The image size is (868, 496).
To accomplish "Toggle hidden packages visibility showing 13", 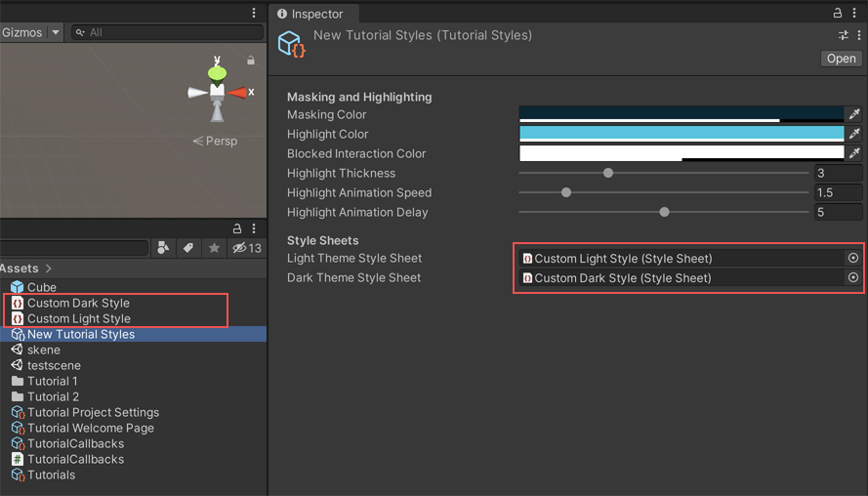I will (247, 248).
